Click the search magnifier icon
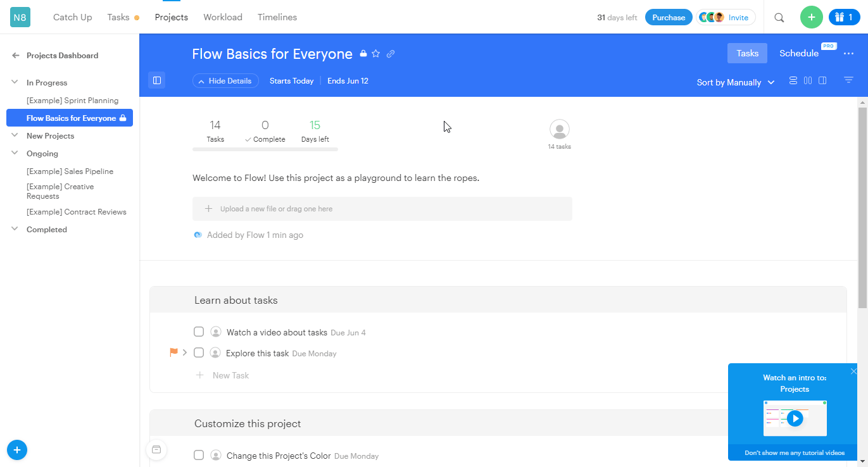868x467 pixels. 779,18
